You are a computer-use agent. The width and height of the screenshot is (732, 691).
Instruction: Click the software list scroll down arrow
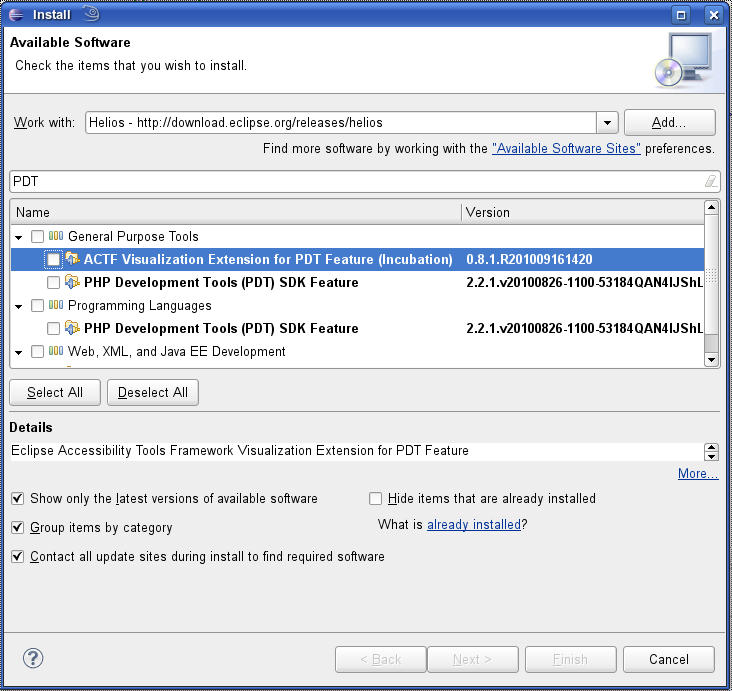711,360
